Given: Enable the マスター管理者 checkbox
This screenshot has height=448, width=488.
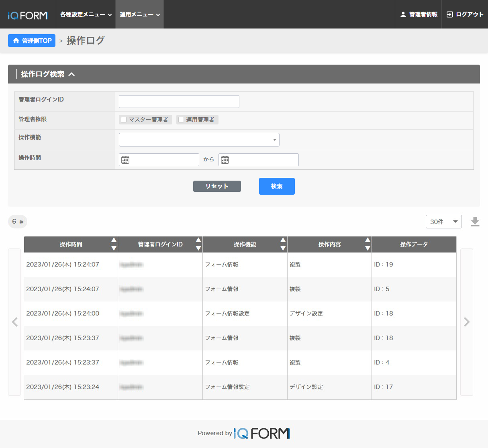Looking at the screenshot, I should [124, 120].
